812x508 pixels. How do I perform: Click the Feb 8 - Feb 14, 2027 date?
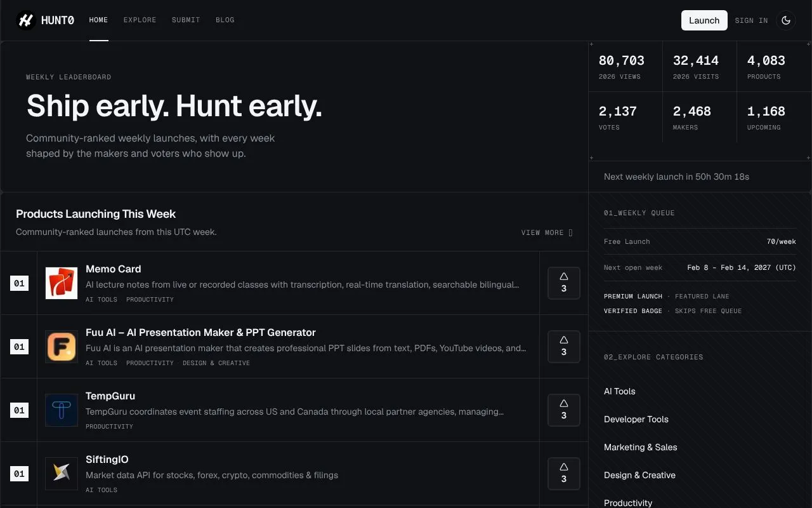(x=742, y=267)
